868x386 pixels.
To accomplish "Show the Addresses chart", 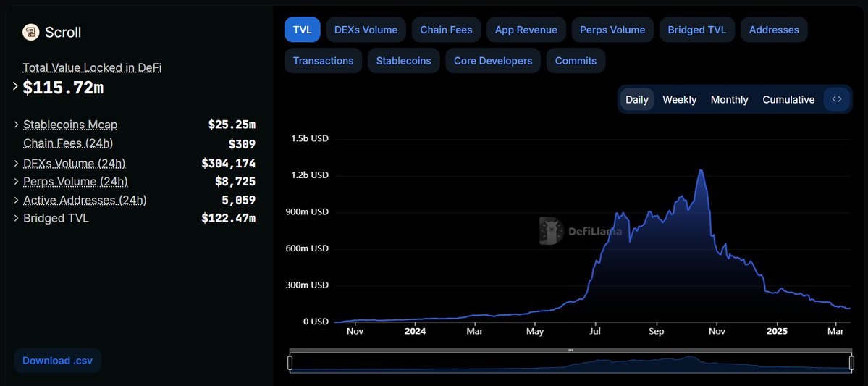I will tap(774, 30).
